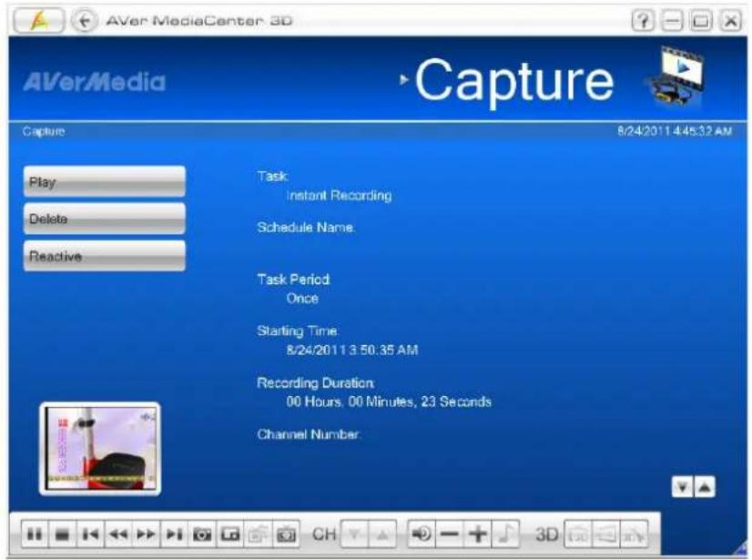This screenshot has height=560, width=752.
Task: Toggle picture-in-picture display icon
Action: coord(229,534)
